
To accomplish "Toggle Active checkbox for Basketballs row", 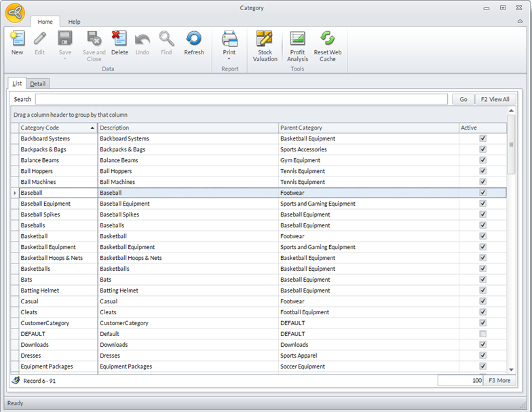I will point(483,269).
